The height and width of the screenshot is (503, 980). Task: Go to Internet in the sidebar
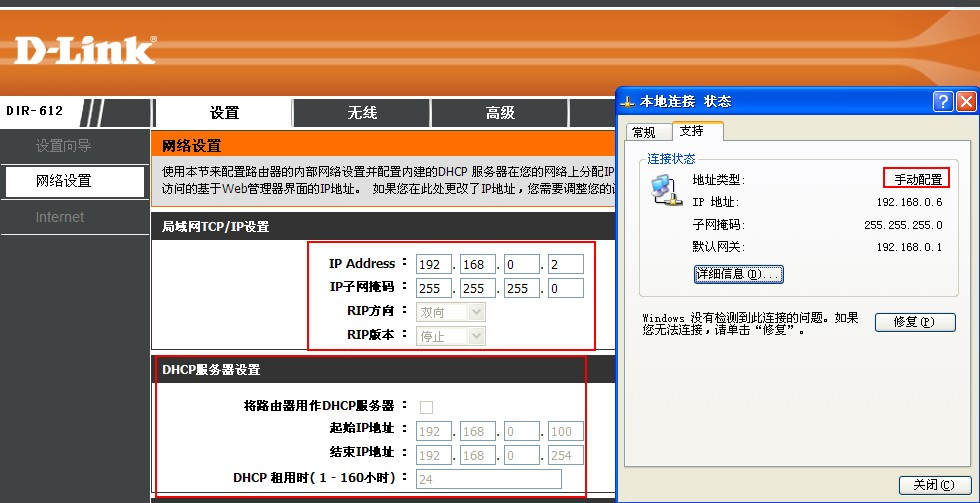click(x=60, y=217)
